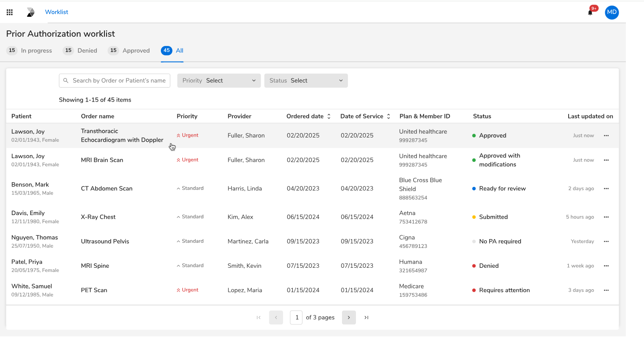Click the Provider column header
The height and width of the screenshot is (358, 644).
pos(239,116)
